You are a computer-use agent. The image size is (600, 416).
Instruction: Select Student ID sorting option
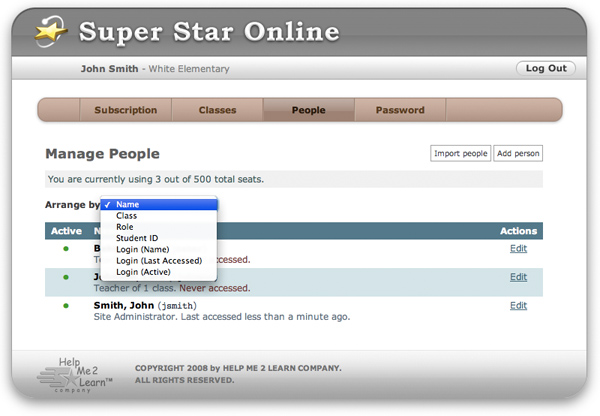137,238
